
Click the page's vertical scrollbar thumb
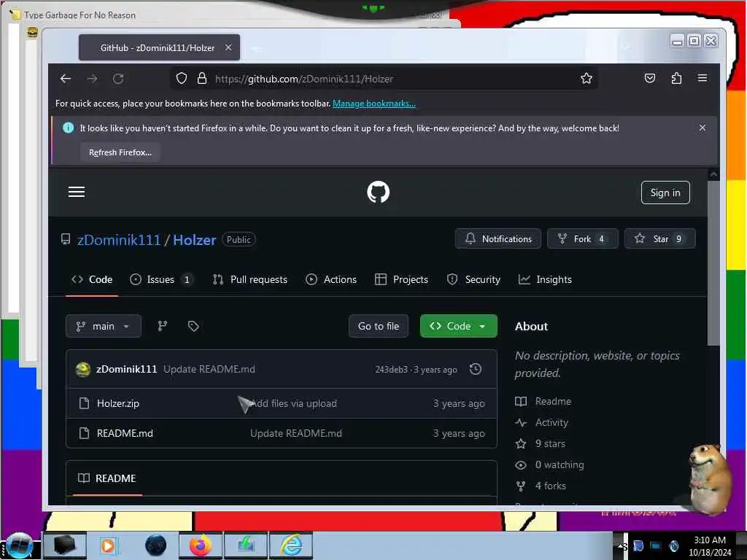point(713,262)
